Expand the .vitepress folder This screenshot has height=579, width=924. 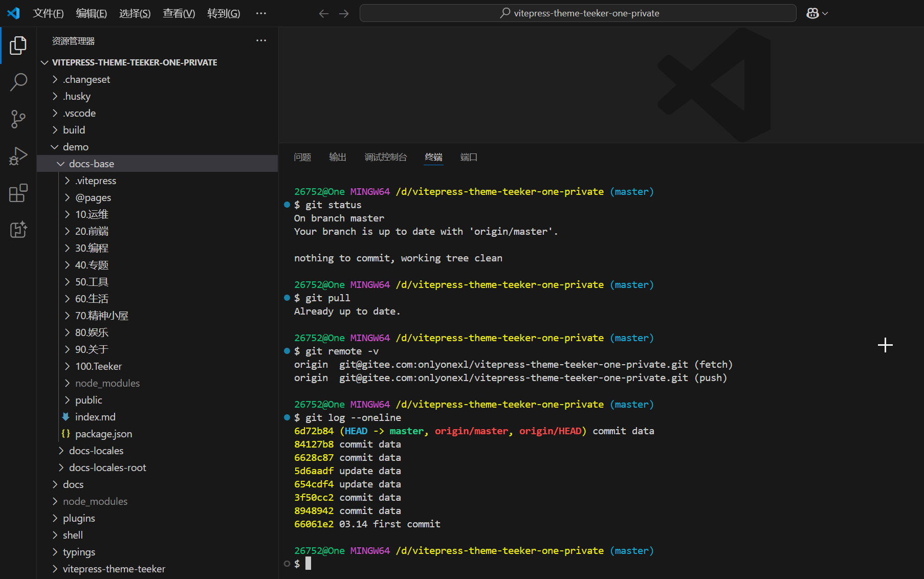coord(158,181)
